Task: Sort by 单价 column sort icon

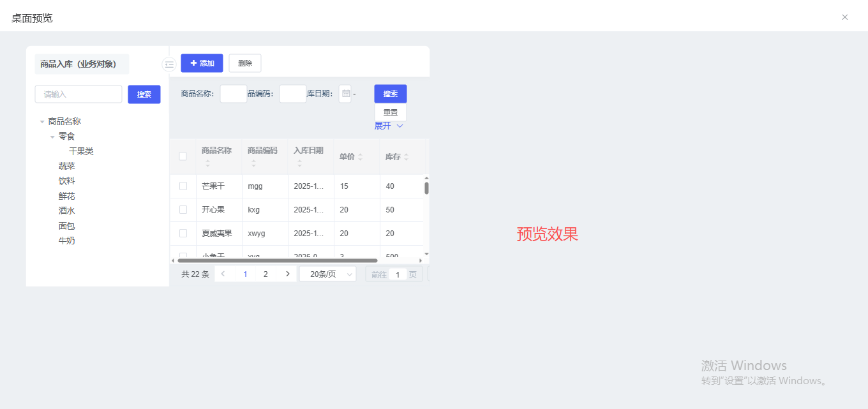Action: (360, 157)
